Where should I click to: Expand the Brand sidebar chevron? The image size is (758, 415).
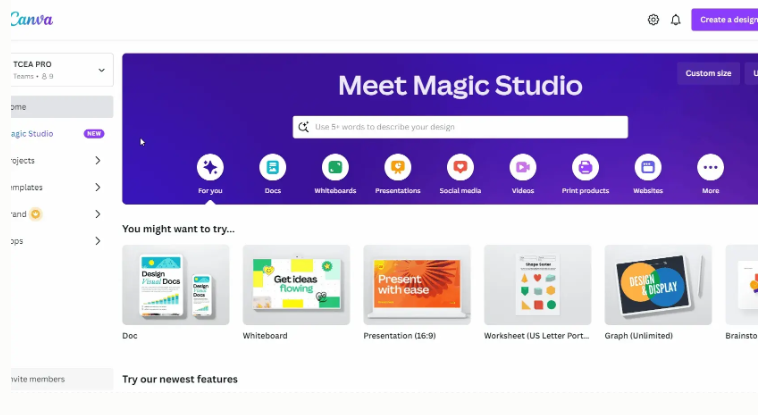97,214
